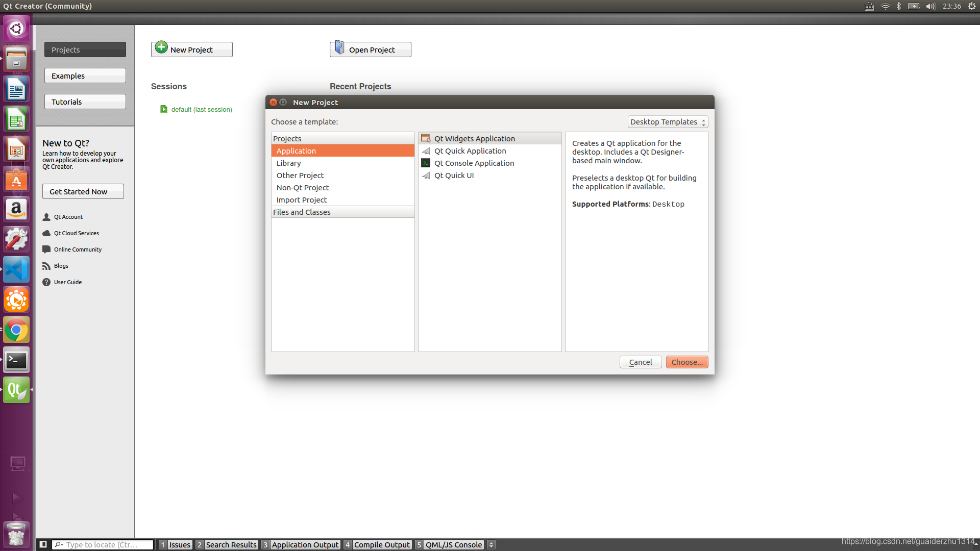Click the Blogs RSS feed icon
Image resolution: width=980 pixels, height=551 pixels.
coord(46,266)
